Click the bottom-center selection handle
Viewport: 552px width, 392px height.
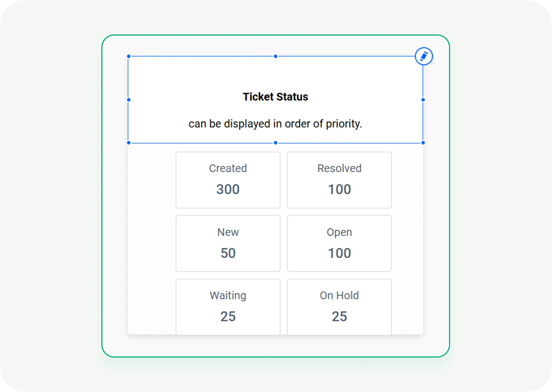click(275, 143)
